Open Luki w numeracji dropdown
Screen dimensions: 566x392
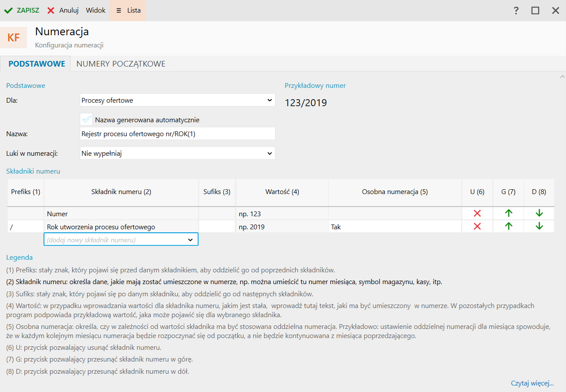click(178, 153)
